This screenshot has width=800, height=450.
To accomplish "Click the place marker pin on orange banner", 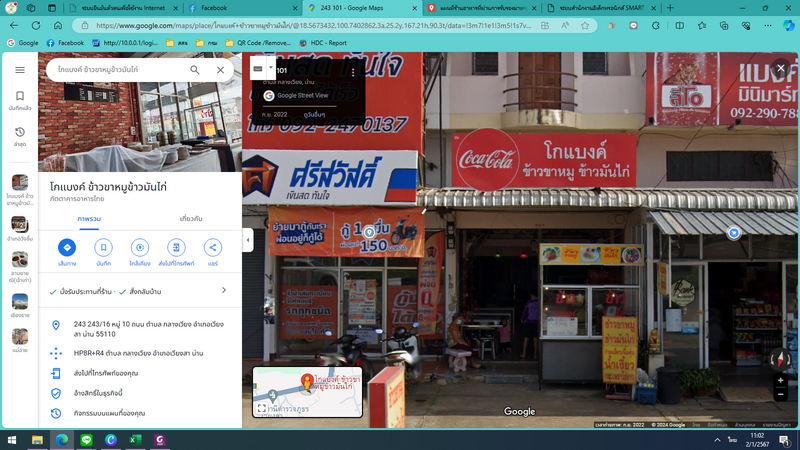I will coord(369,233).
